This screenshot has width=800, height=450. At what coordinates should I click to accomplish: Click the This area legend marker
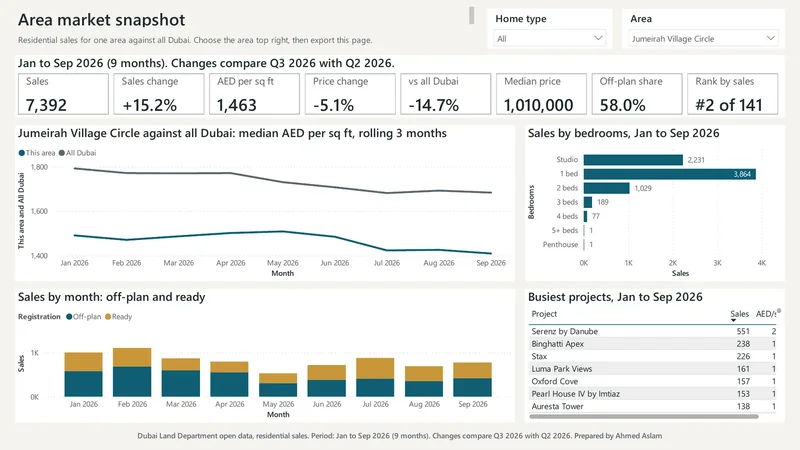(21, 153)
